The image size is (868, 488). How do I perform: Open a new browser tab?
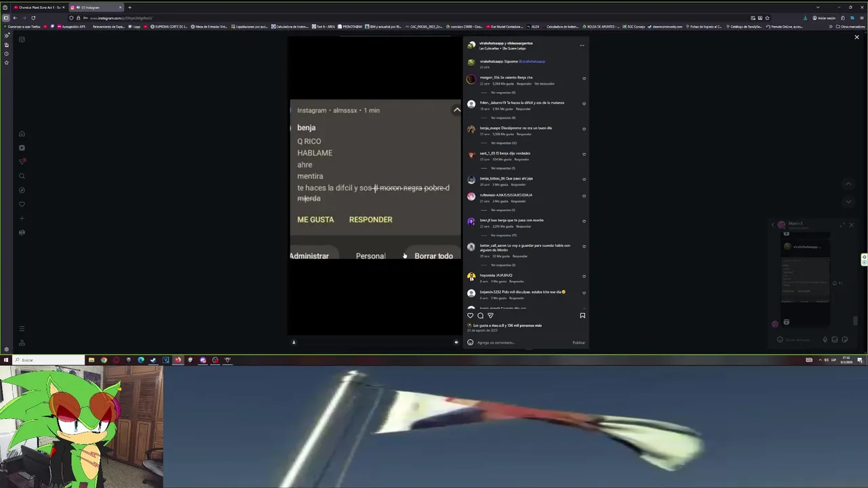(130, 7)
